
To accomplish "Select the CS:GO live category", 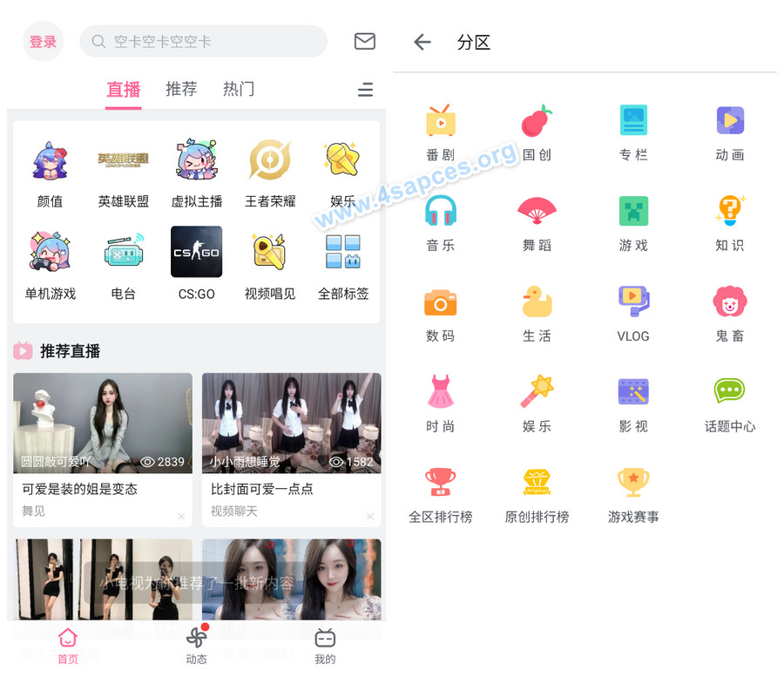I will [196, 253].
